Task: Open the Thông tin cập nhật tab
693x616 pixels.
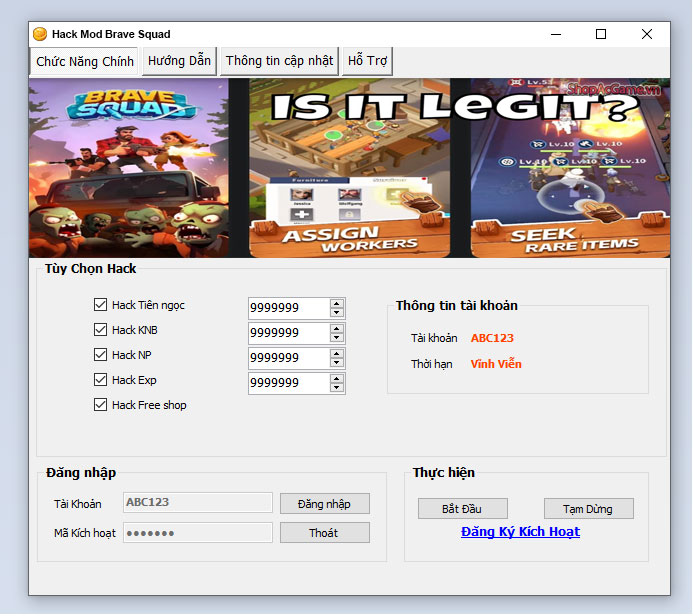Action: click(279, 61)
